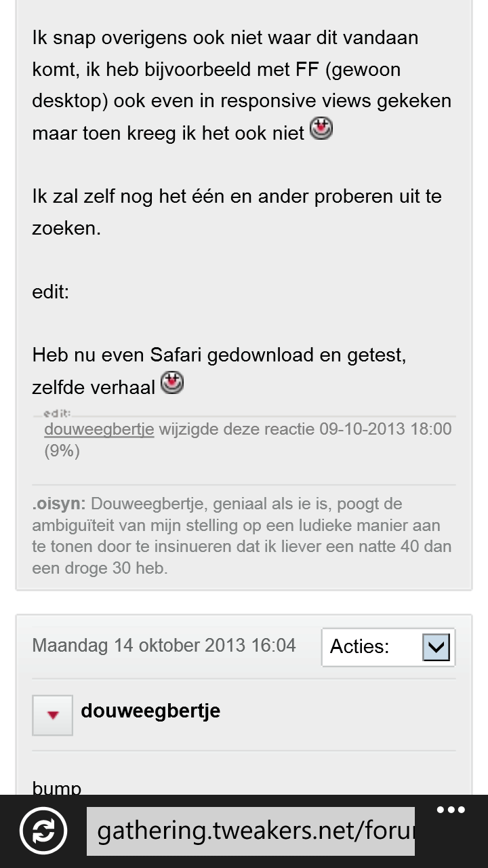Open the 'Acties:' combo box
The height and width of the screenshot is (868, 488).
pos(388,647)
